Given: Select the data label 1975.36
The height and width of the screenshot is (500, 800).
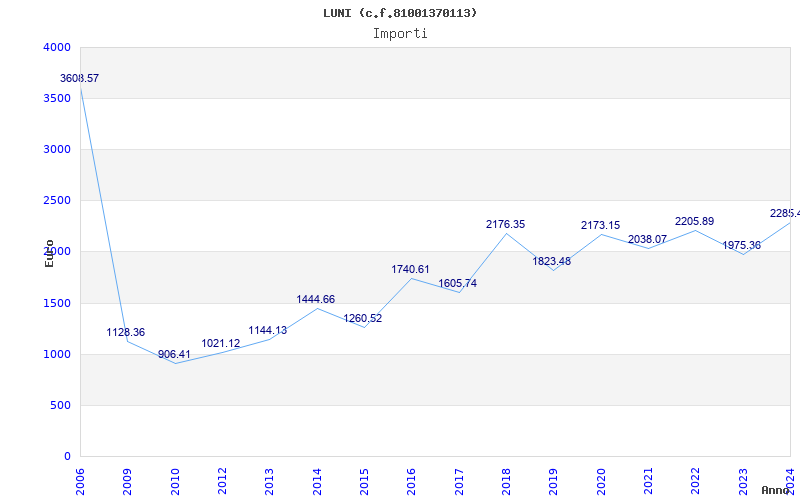Looking at the screenshot, I should (741, 245).
